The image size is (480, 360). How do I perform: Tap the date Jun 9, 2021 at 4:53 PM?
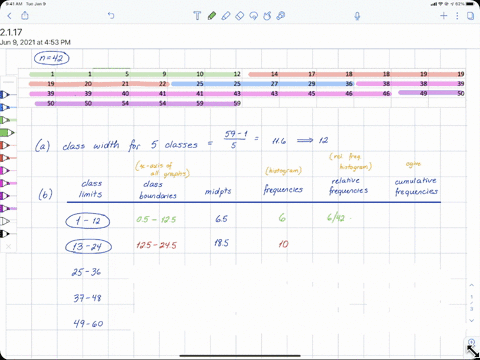tap(35, 42)
